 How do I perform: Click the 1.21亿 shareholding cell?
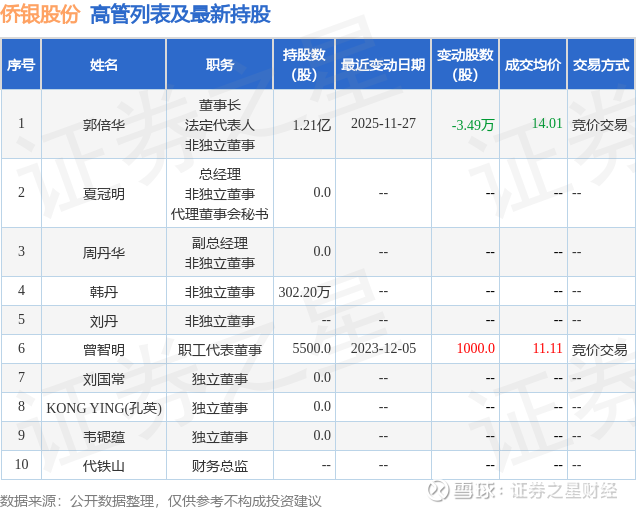312,125
